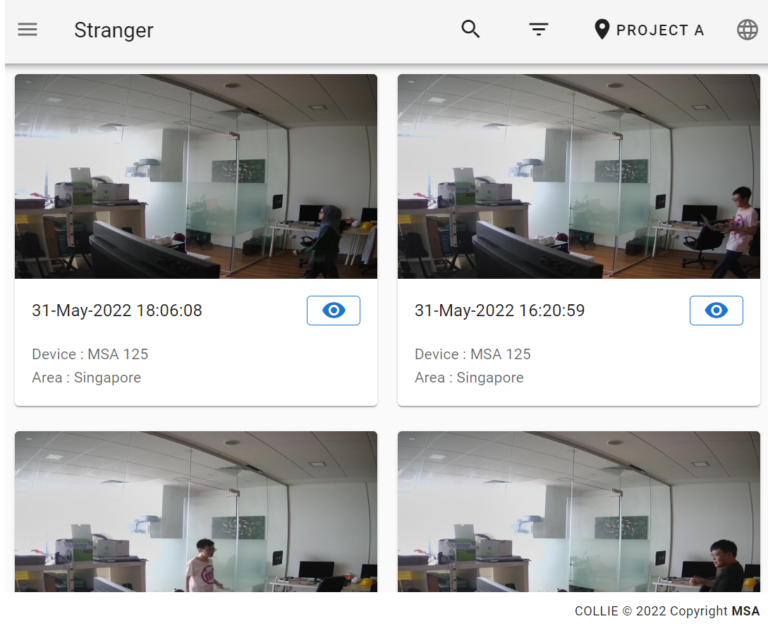Open the hamburger navigation menu

click(27, 30)
